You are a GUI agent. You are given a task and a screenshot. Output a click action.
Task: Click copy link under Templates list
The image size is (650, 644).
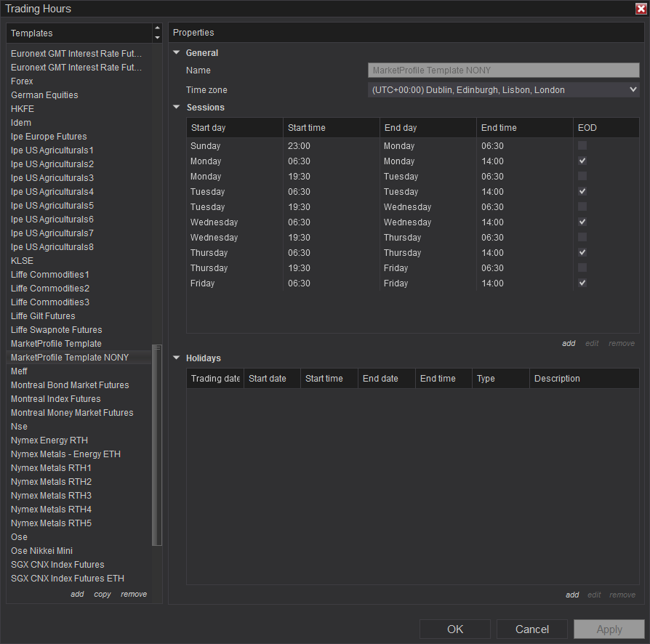(103, 594)
